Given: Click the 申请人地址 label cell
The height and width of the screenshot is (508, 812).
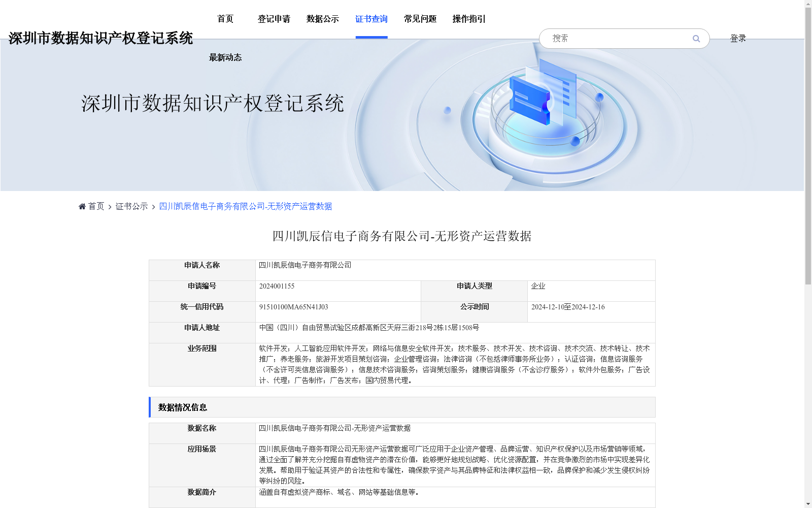Looking at the screenshot, I should (x=202, y=333).
